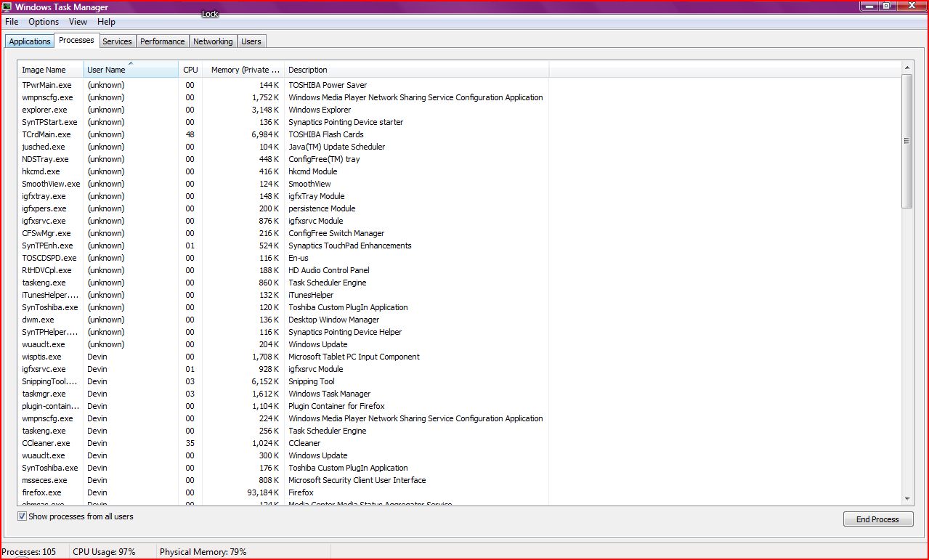Click the process list vertical scrollbar thumb
This screenshot has width=929, height=560.
pos(906,142)
